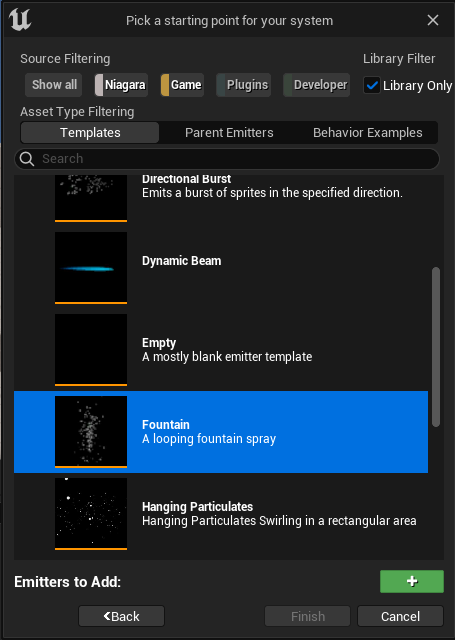Toggle the Library Only checkbox

tap(372, 85)
